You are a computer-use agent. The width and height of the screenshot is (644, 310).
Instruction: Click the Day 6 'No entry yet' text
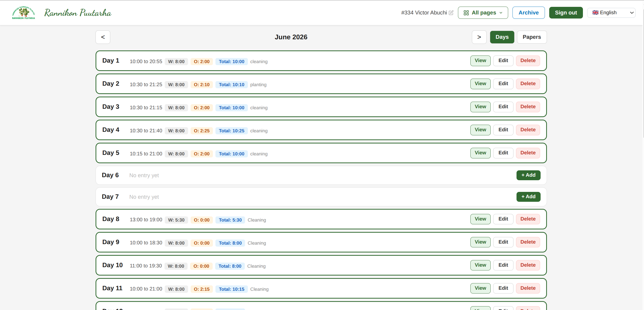click(144, 175)
